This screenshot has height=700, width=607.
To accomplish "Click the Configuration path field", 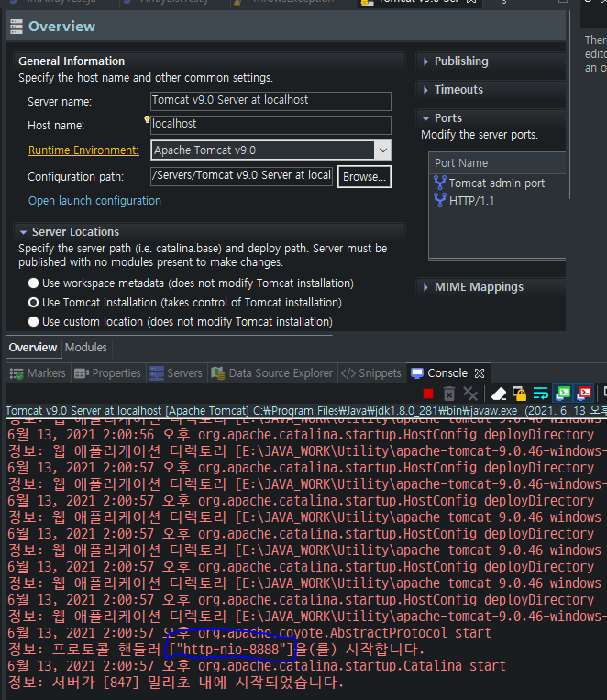I will pos(241,175).
